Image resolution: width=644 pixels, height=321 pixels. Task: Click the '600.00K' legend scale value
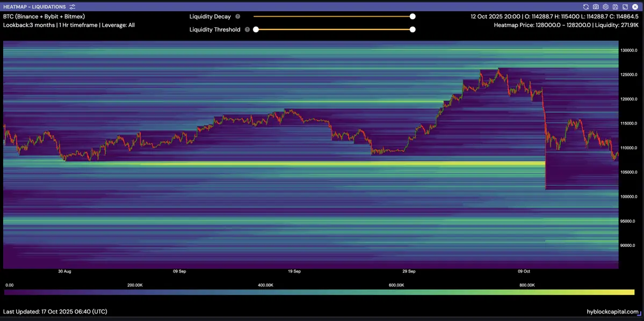(396, 285)
